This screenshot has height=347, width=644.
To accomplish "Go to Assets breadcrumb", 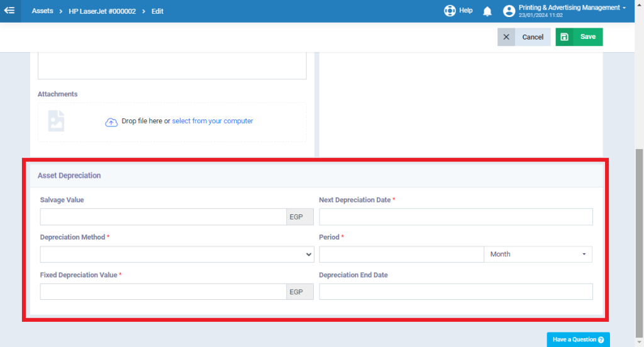I will 43,11.
